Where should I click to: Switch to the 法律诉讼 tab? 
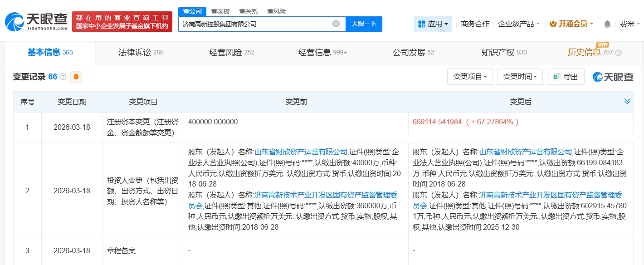point(141,53)
